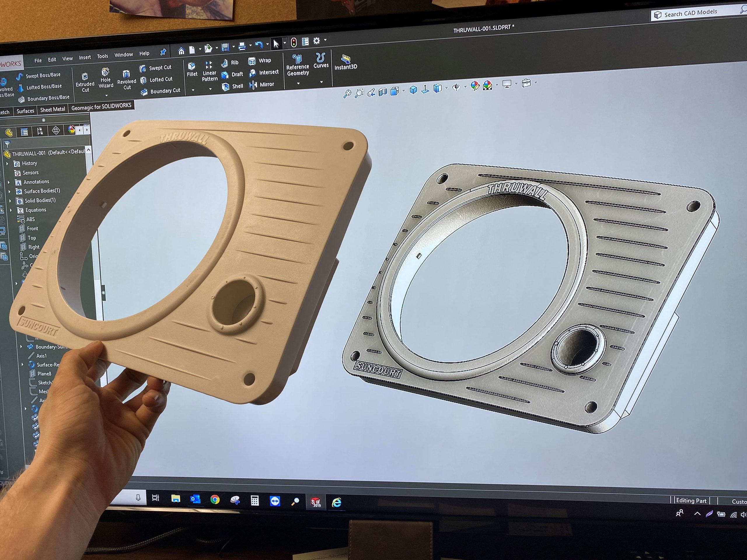
Task: Expand the Solid Bodies(1) node
Action: tap(10, 201)
